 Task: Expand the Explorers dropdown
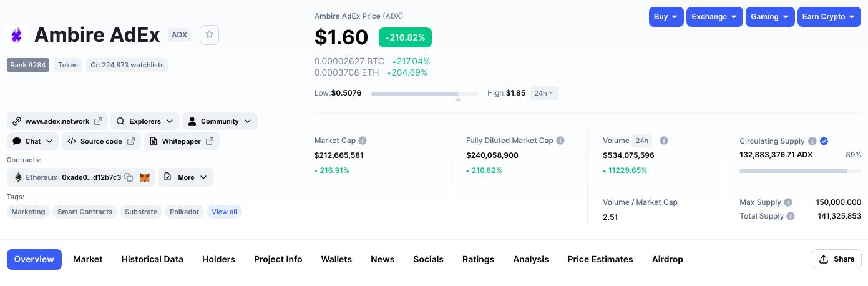(x=145, y=121)
